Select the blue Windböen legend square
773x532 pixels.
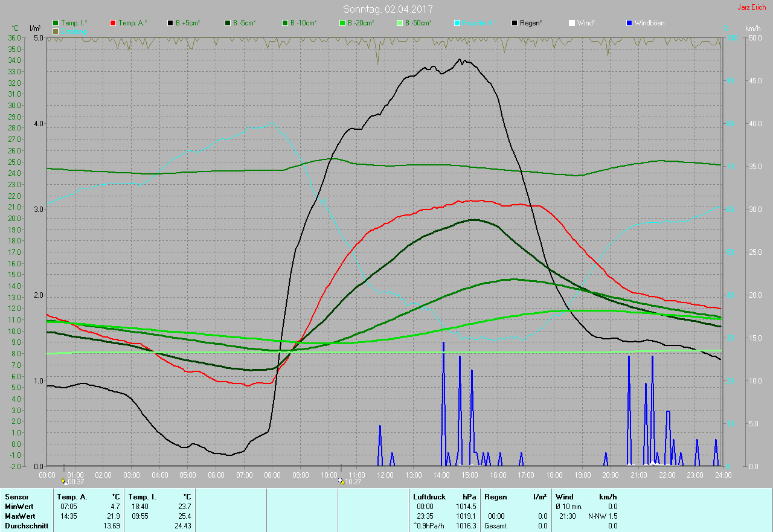[x=629, y=23]
